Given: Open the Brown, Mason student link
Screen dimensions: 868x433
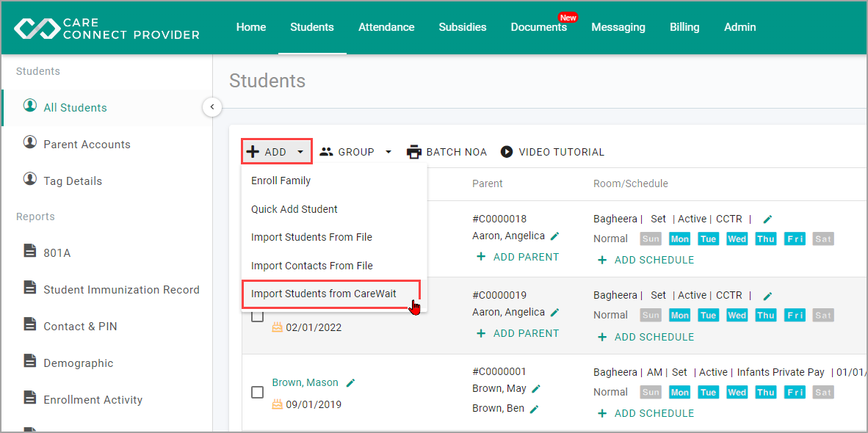Looking at the screenshot, I should pyautogui.click(x=305, y=382).
